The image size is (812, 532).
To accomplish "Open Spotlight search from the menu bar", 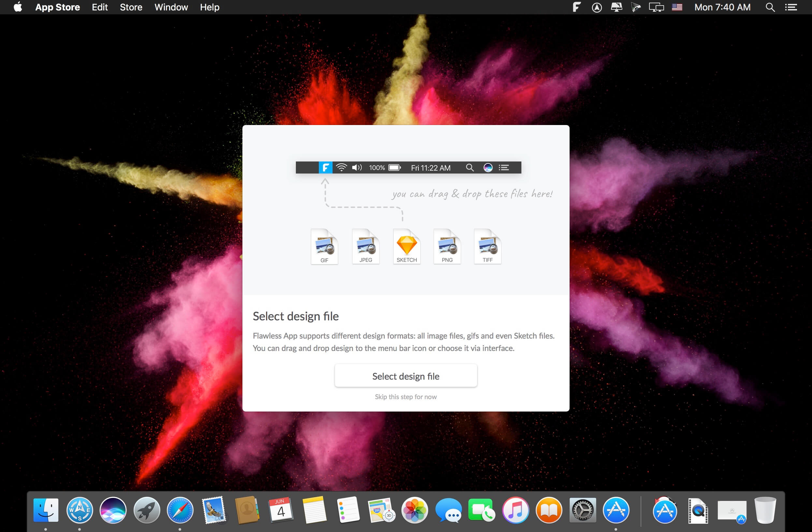I will point(770,7).
